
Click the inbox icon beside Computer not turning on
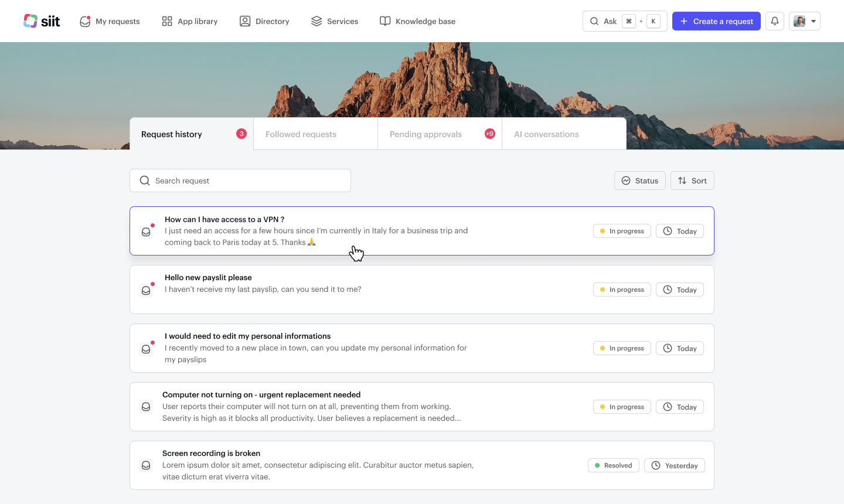[146, 407]
